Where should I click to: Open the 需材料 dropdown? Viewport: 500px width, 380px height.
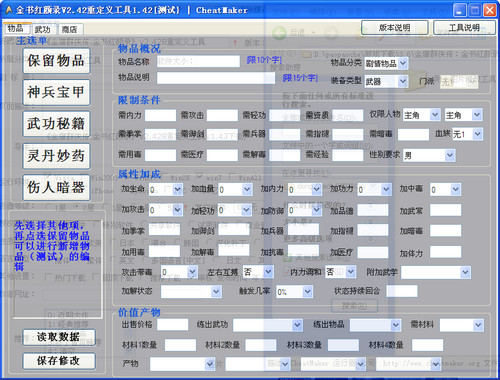(462, 325)
